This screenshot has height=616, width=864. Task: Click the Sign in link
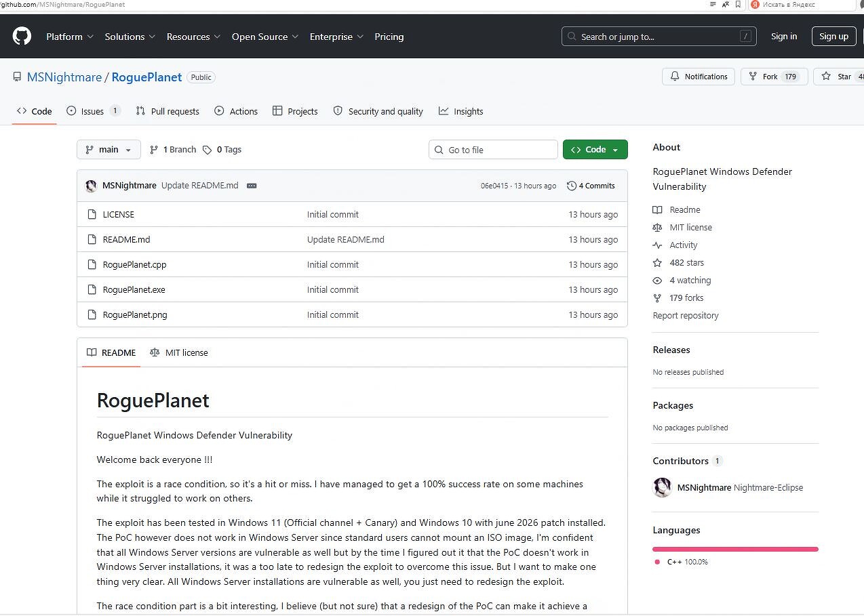point(784,37)
